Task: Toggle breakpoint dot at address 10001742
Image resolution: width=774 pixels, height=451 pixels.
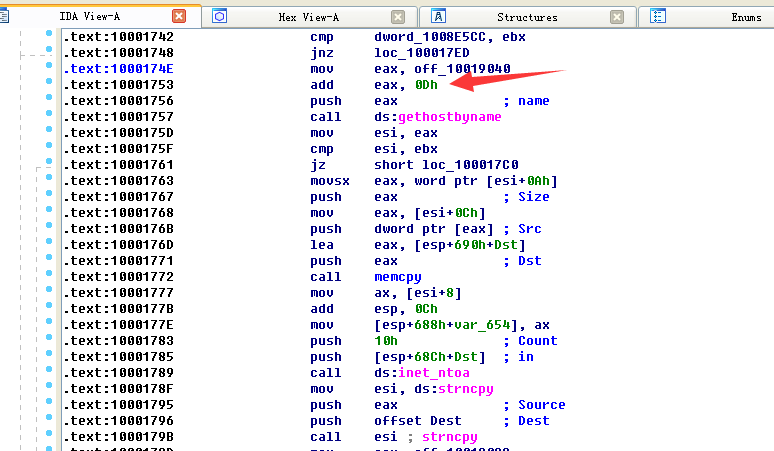Action: coord(49,33)
